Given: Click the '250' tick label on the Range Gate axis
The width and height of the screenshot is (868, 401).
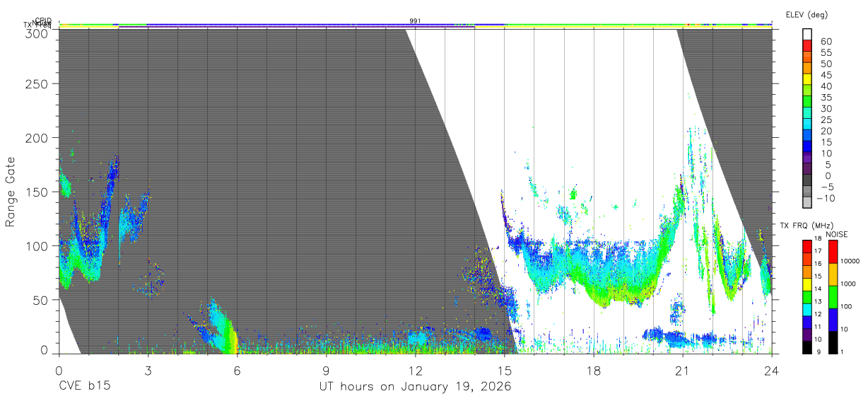Looking at the screenshot, I should coord(37,84).
